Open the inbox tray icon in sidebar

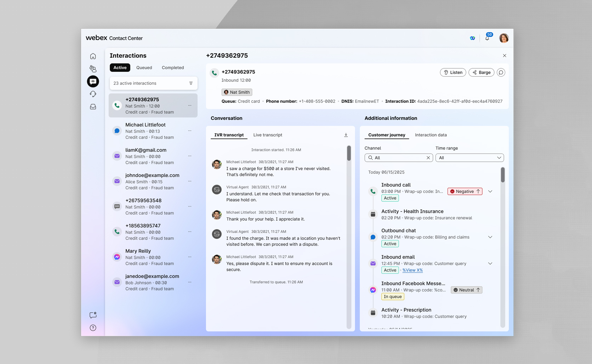pos(93,107)
